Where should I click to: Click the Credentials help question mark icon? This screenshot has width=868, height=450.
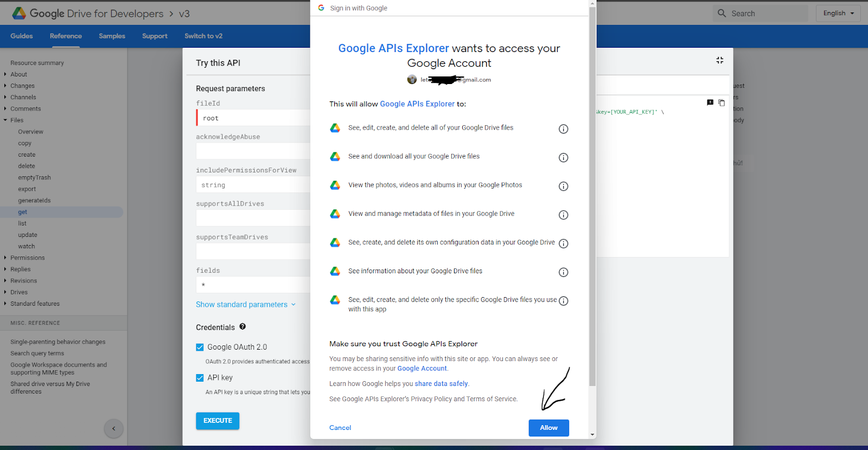coord(242,326)
